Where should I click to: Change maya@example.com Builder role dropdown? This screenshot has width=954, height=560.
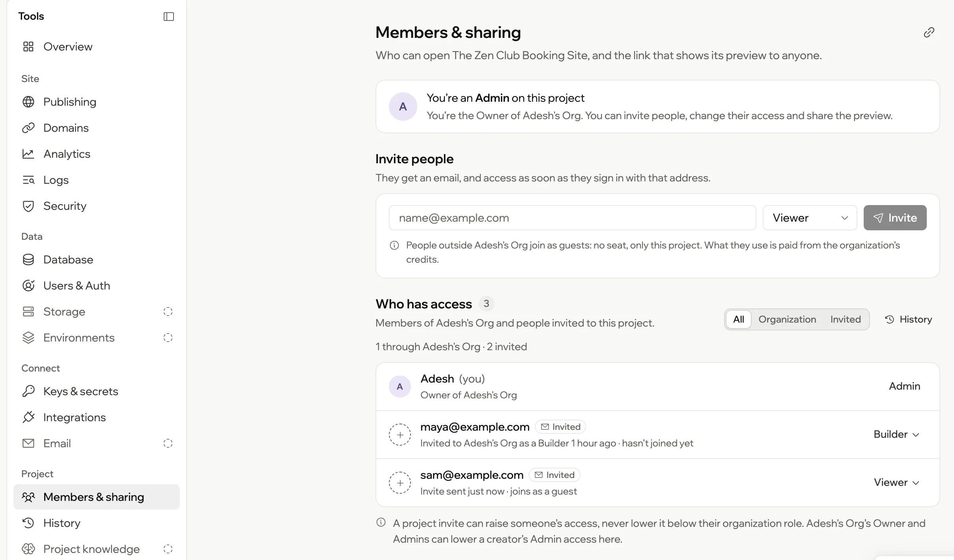896,434
